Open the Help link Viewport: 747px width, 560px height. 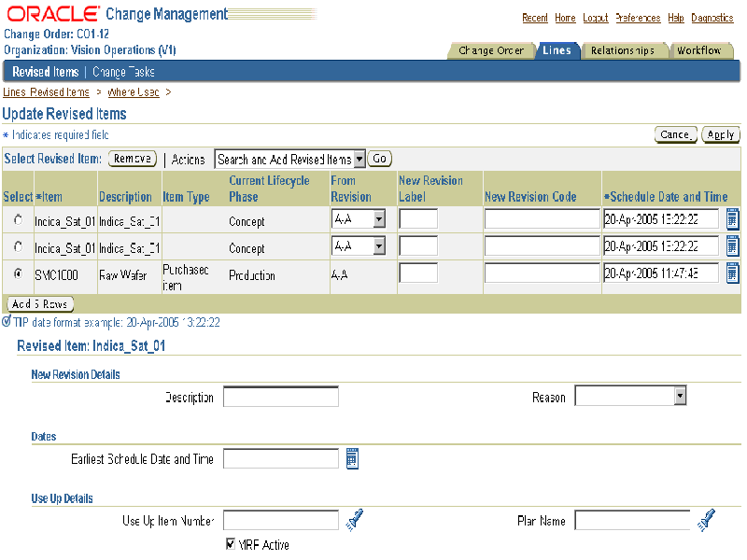675,18
